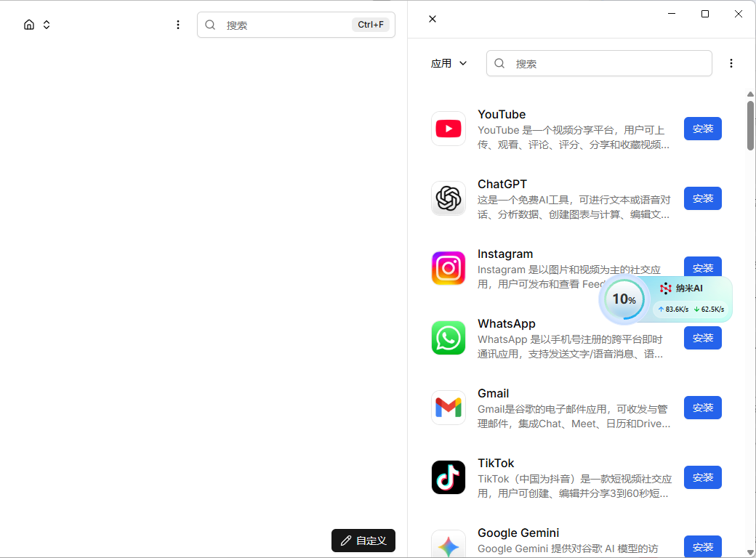Focus the apps panel search field

click(x=599, y=63)
